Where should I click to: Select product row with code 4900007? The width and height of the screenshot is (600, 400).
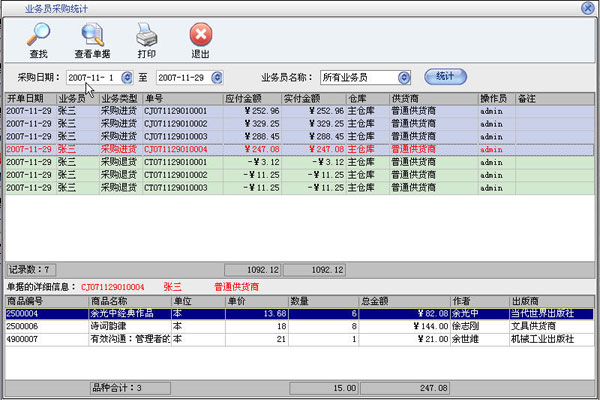tap(30, 339)
